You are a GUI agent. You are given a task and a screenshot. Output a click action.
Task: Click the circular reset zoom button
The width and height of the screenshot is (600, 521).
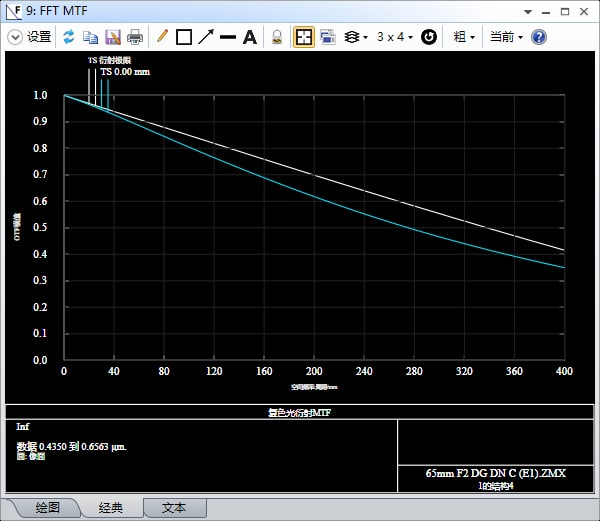429,37
